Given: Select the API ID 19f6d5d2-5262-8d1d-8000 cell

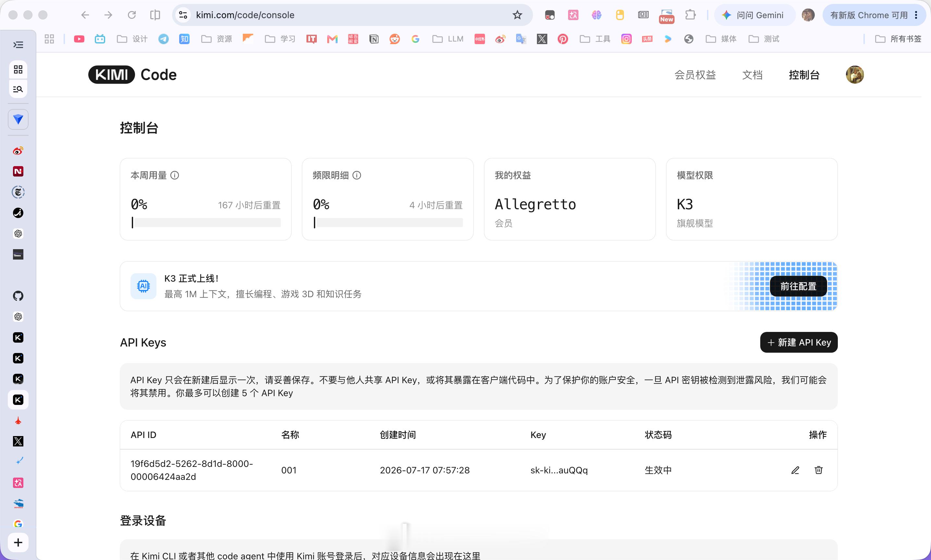Looking at the screenshot, I should 192,470.
